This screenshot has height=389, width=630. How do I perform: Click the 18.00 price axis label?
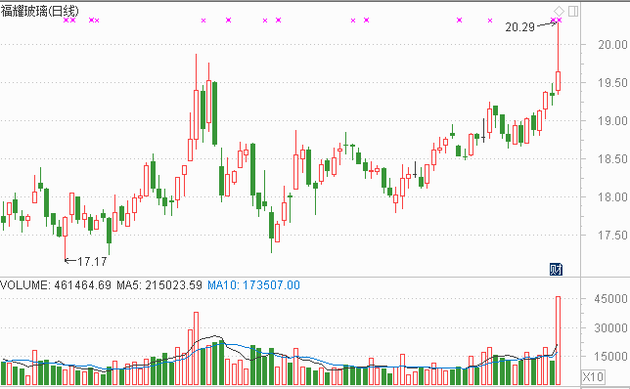pyautogui.click(x=612, y=197)
